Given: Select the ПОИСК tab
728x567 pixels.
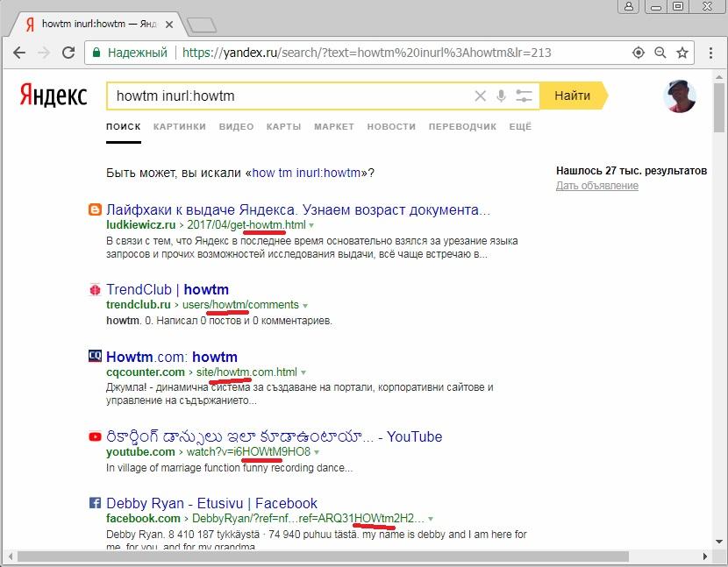Looking at the screenshot, I should pos(123,127).
